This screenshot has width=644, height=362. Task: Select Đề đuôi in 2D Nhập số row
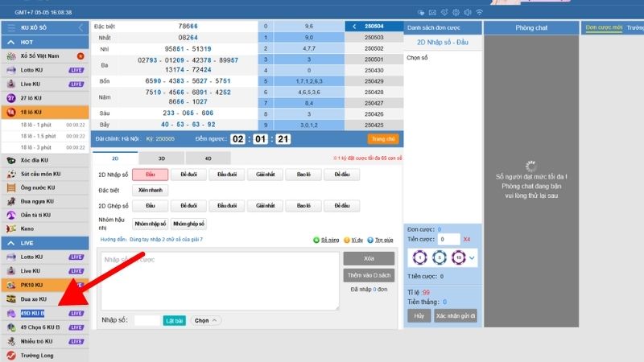tap(188, 174)
